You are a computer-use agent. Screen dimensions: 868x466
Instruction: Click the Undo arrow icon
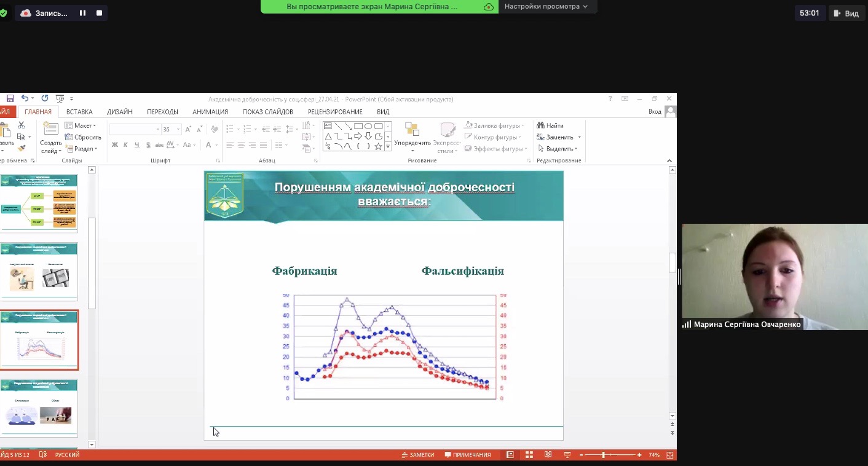[25, 98]
